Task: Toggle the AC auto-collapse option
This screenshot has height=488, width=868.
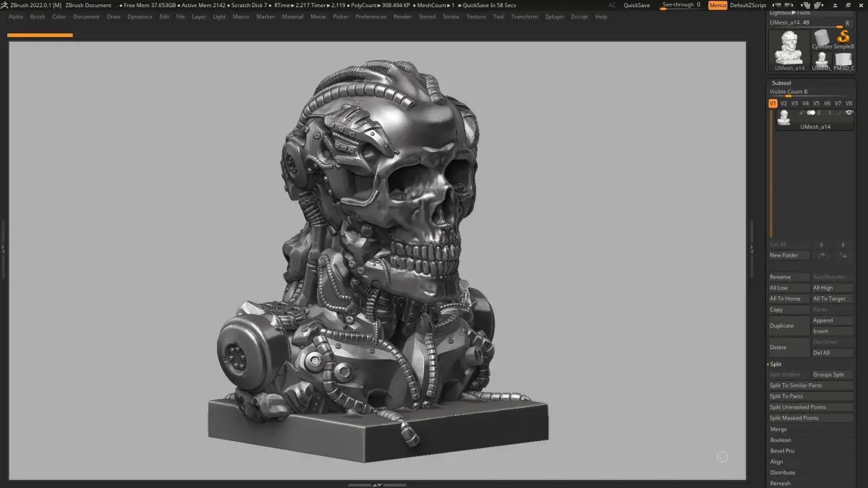Action: click(x=612, y=5)
